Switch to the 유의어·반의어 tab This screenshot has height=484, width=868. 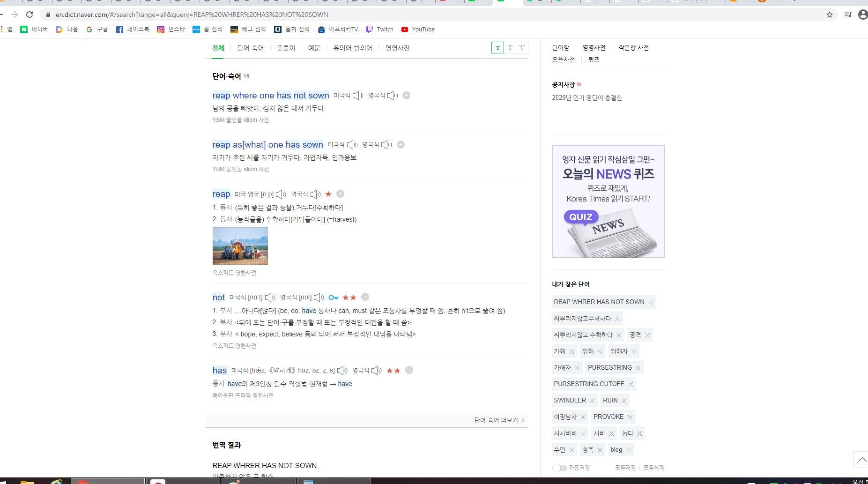(353, 48)
